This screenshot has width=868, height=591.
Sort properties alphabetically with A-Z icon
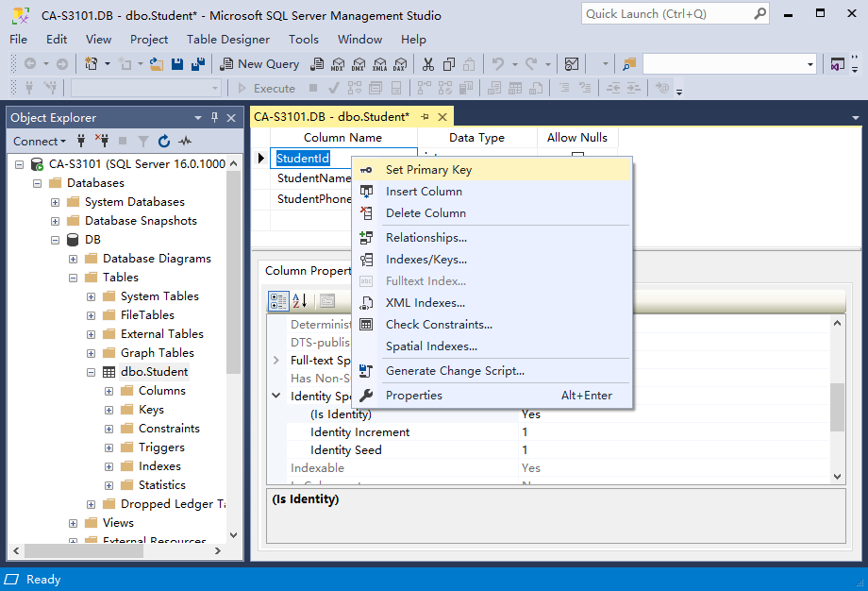point(300,301)
